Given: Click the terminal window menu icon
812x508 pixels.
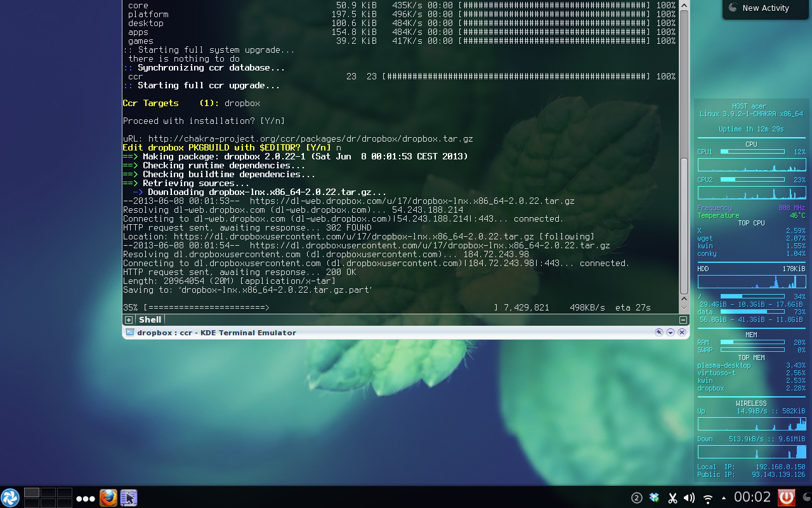Looking at the screenshot, I should coord(130,332).
